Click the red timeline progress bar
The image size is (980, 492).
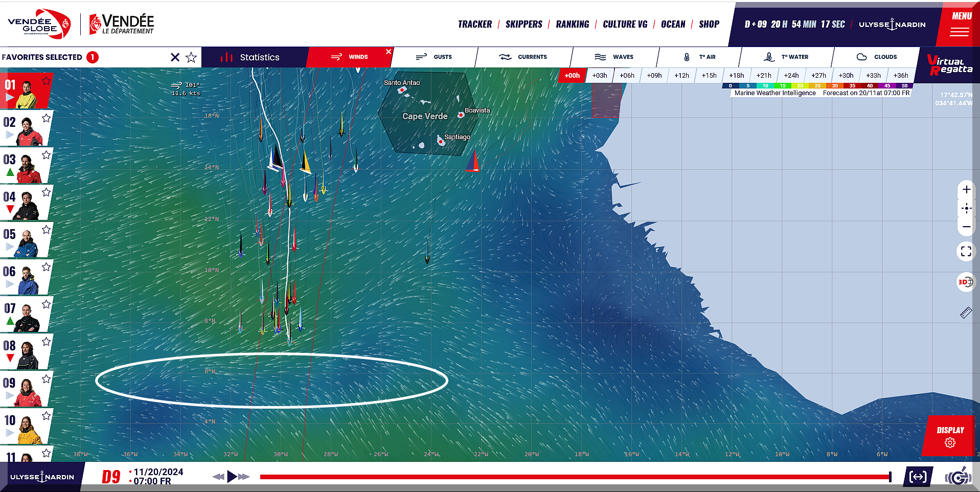[573, 477]
